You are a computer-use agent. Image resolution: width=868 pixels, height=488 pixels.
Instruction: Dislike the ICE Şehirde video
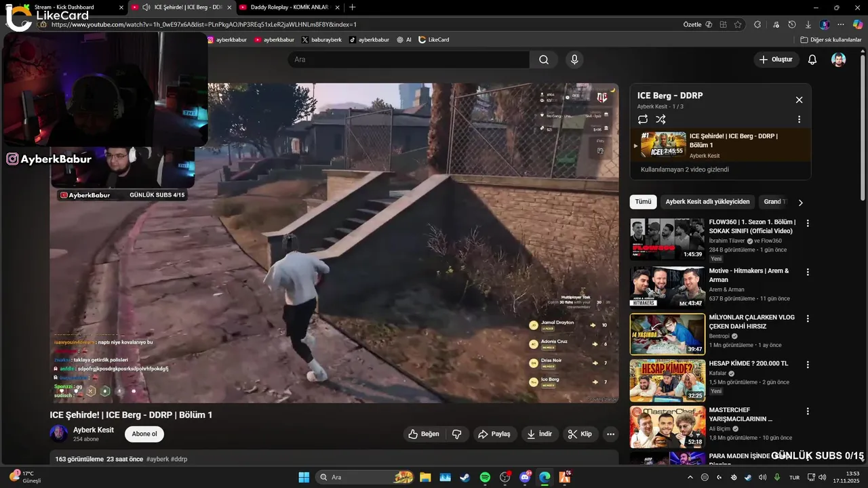[x=457, y=434]
